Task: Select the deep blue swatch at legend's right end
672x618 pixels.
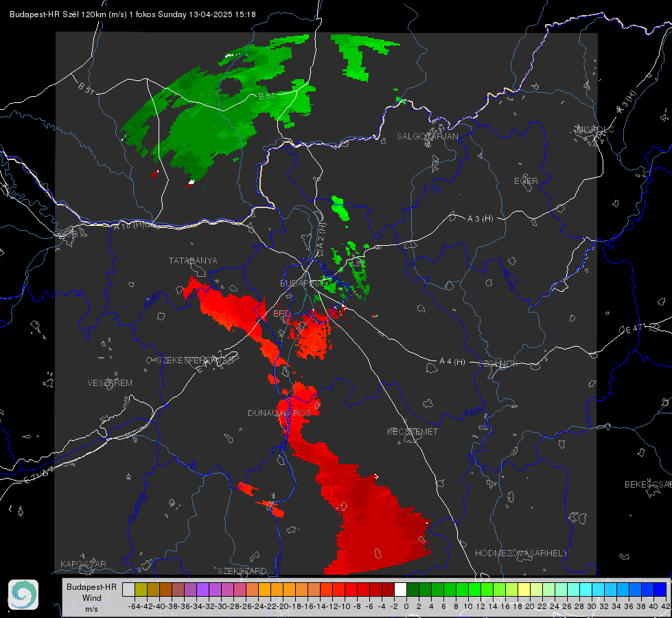Action: (x=660, y=590)
